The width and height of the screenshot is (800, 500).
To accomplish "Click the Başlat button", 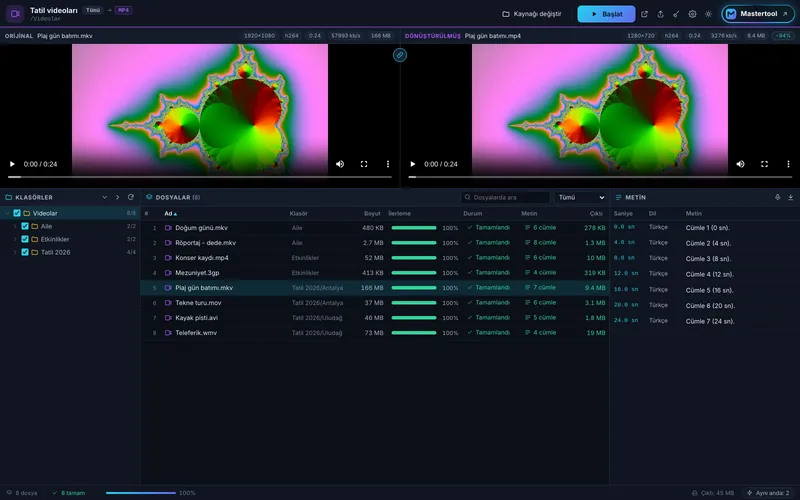I will (606, 14).
